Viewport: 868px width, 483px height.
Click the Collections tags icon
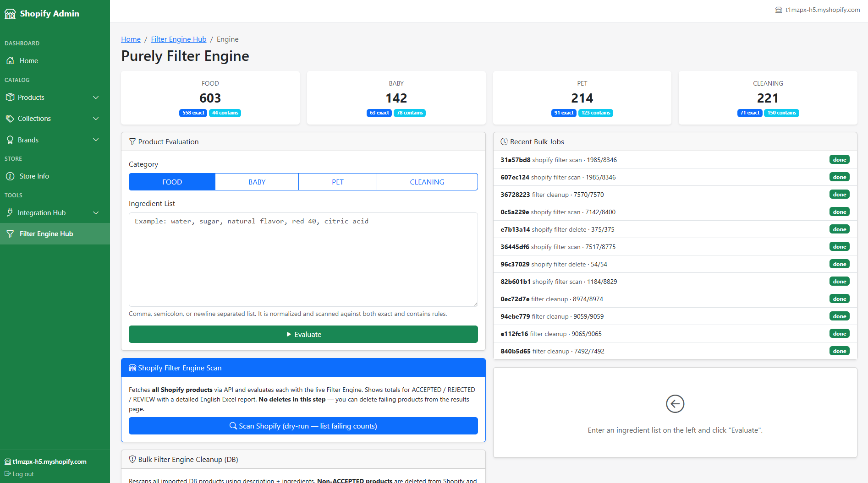10,119
